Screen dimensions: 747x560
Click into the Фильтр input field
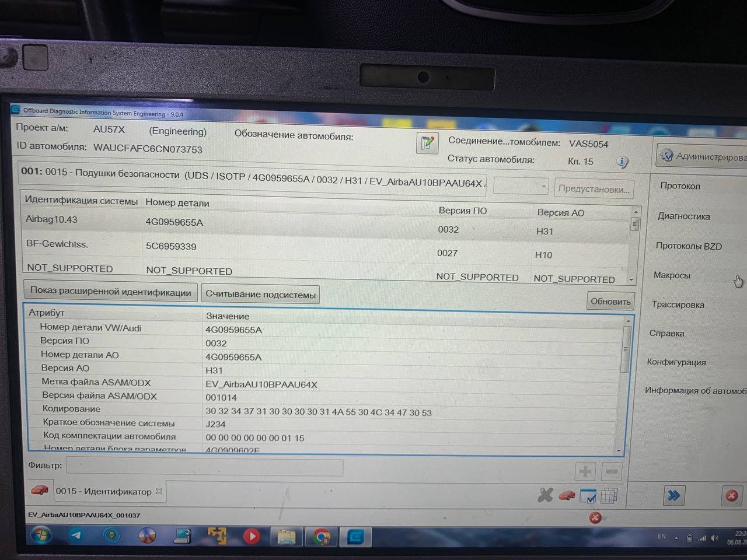point(204,467)
